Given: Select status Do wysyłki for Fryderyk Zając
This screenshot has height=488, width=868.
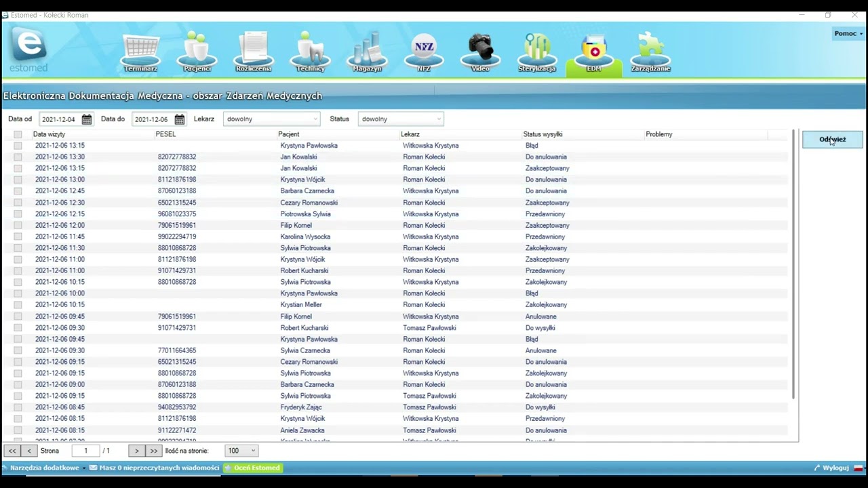Looking at the screenshot, I should click(540, 407).
